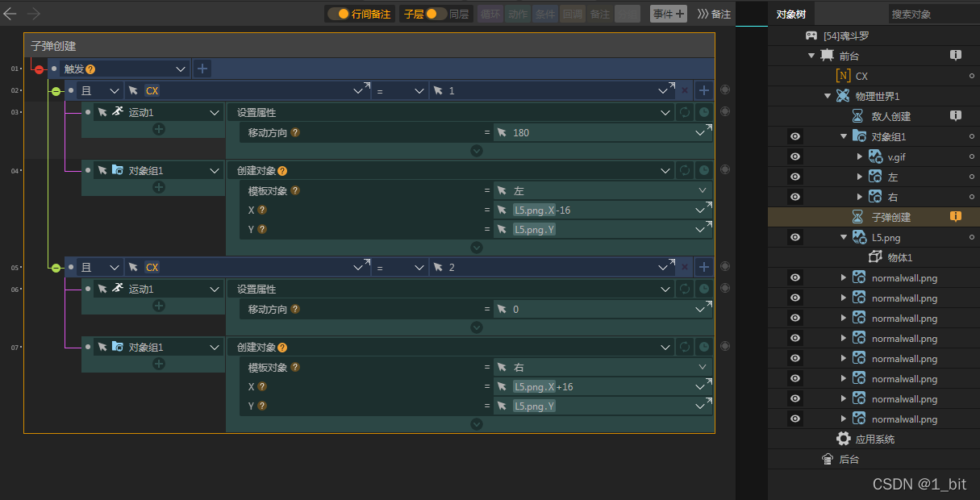Click the plus icon beside the 触发 dropdown
The width and height of the screenshot is (980, 500).
202,69
